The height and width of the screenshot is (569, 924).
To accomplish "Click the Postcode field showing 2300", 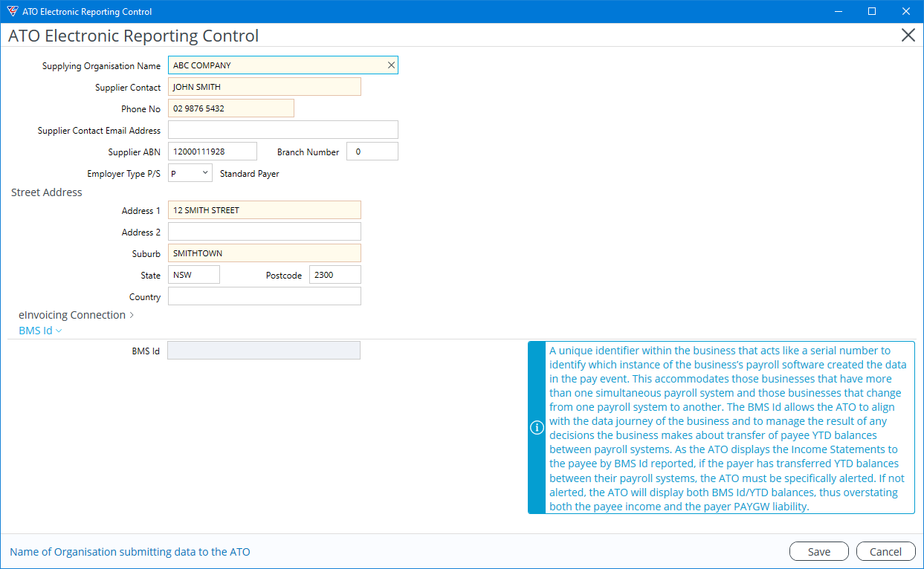I will (x=335, y=275).
